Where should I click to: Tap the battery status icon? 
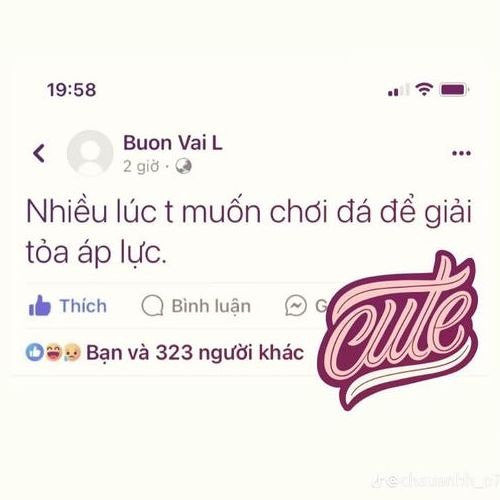pos(454,89)
